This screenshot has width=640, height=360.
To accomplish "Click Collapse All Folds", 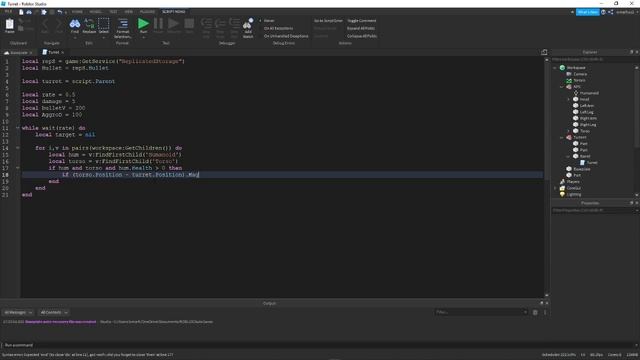I will pos(362,36).
